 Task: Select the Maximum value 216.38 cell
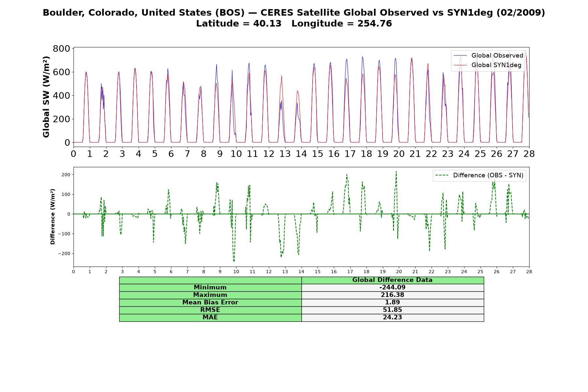tap(393, 295)
